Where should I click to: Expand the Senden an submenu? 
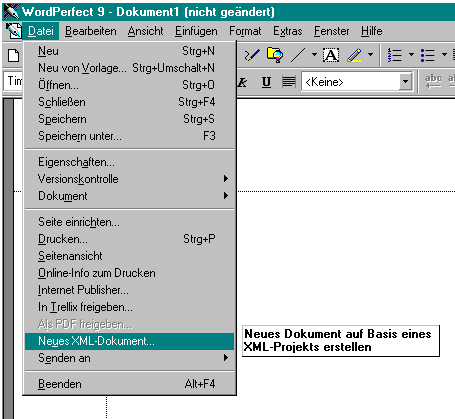tap(129, 358)
